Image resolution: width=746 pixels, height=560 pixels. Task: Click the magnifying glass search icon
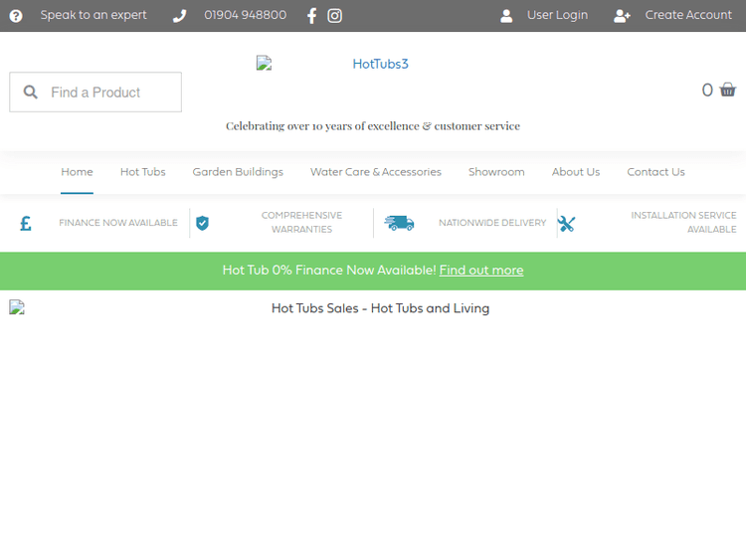31,93
